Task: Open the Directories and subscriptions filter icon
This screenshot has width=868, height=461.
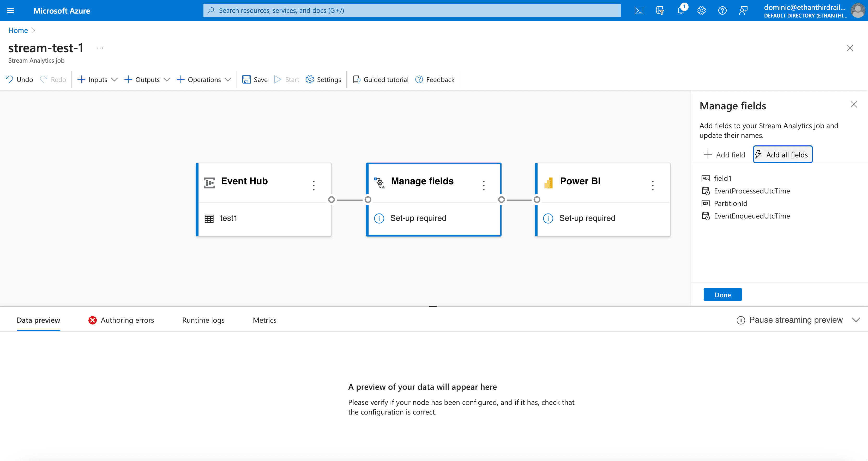Action: coord(660,10)
